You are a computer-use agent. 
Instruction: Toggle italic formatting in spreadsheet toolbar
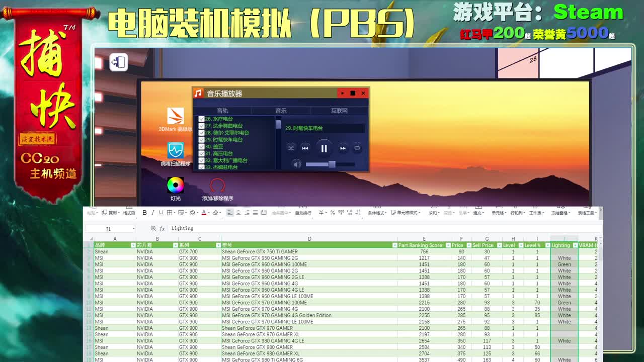coord(153,213)
